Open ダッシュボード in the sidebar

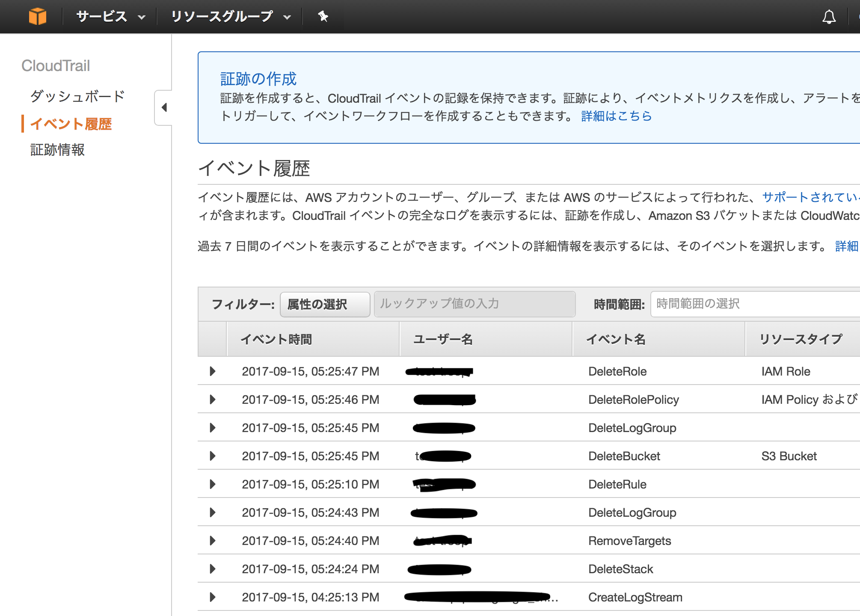click(76, 96)
